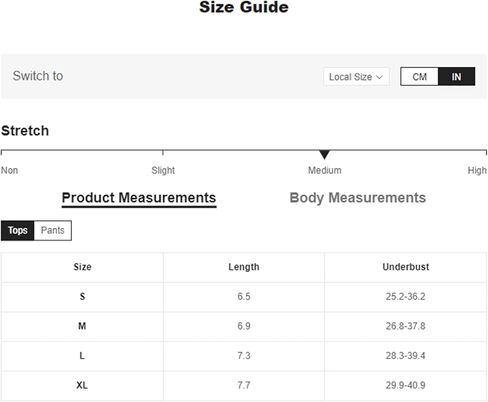Select the size XL row label

(82, 385)
